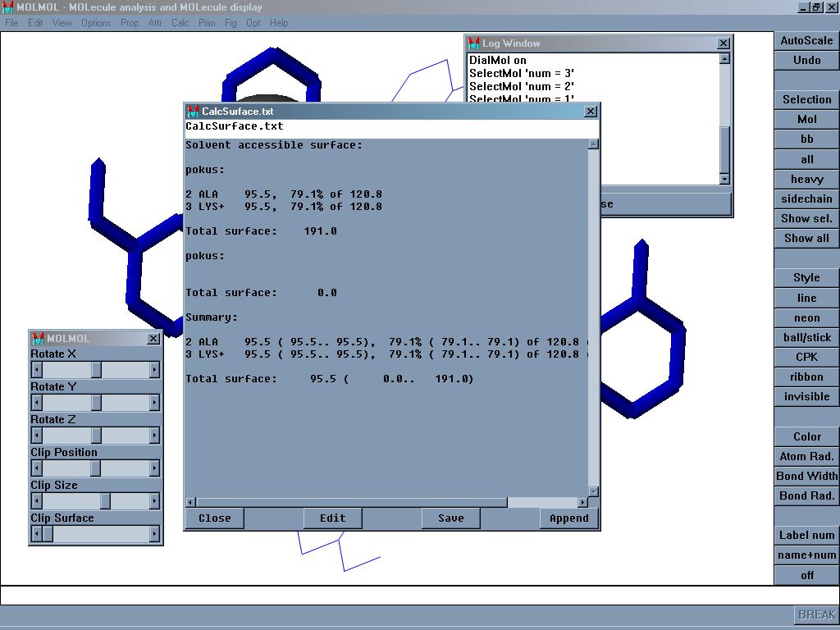The width and height of the screenshot is (840, 630).
Task: Apply CPK style
Action: (x=806, y=357)
